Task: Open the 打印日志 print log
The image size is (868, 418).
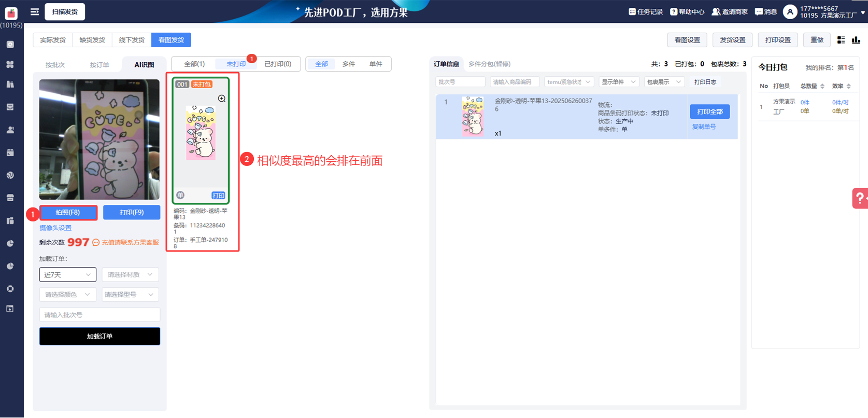Action: pos(705,82)
